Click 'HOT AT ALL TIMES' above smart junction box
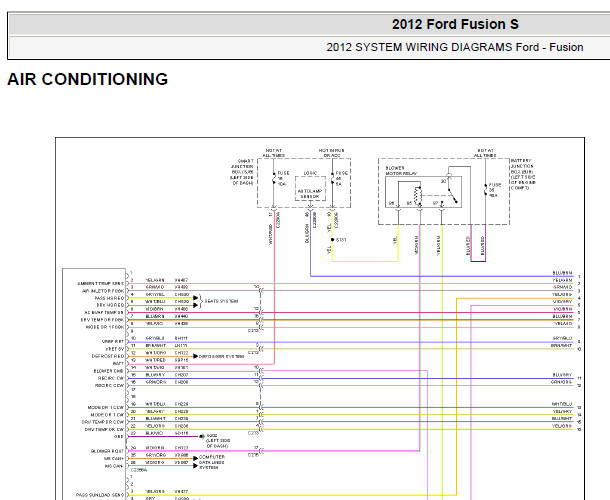 [273, 153]
